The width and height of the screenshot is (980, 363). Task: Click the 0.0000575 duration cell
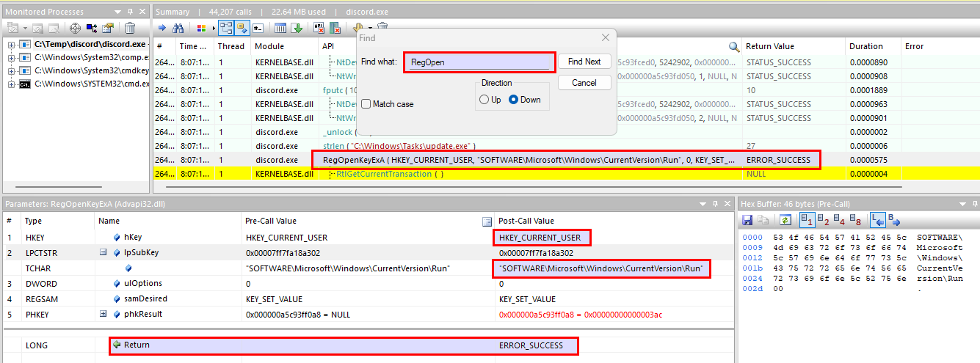coord(870,160)
